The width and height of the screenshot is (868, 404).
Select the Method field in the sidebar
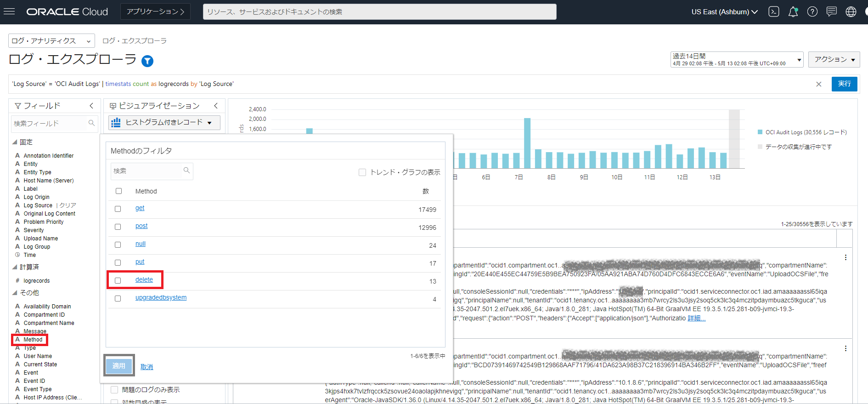point(33,340)
